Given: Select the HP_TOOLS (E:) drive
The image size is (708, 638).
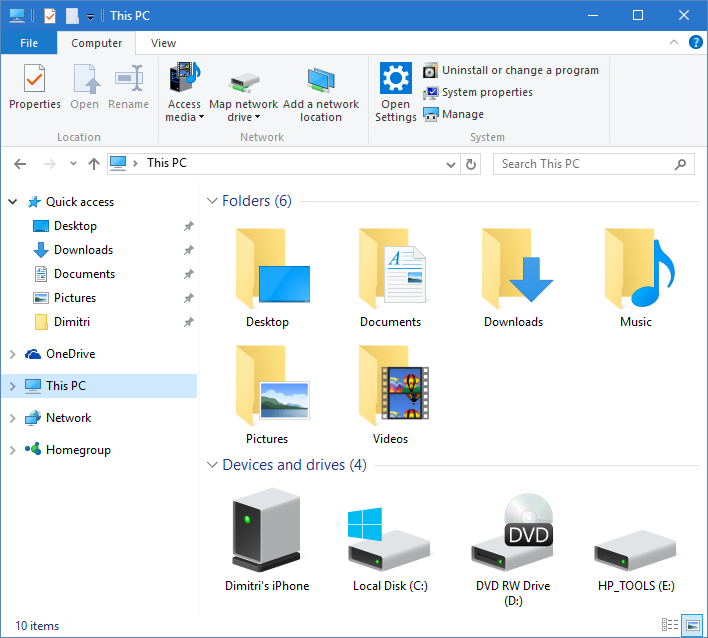Looking at the screenshot, I should tap(635, 551).
